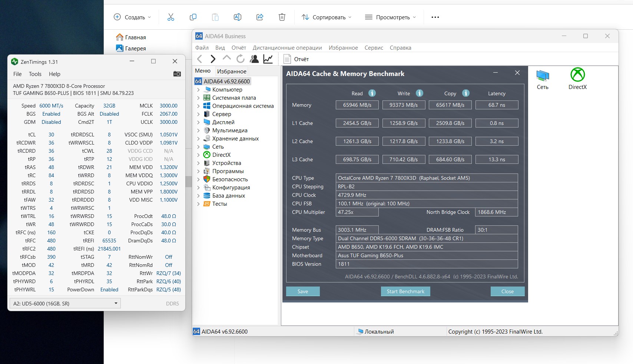This screenshot has height=364, width=633.
Task: Expand the Сервер tree node
Action: (x=198, y=114)
